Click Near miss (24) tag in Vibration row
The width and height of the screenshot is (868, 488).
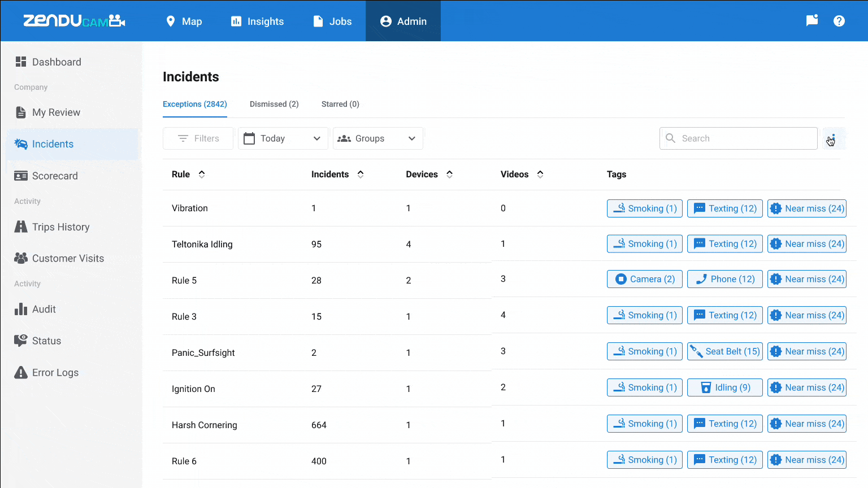[x=807, y=208]
